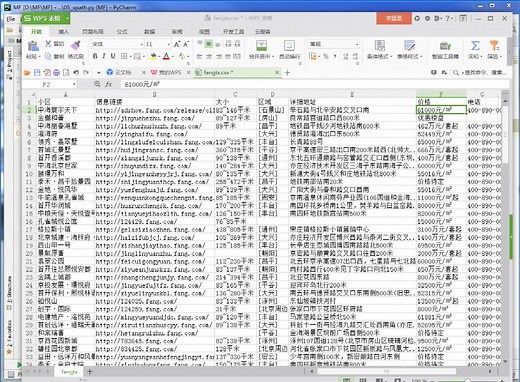Expand the fill color dropdown arrow
This screenshot has height=382, width=520.
tap(160, 56)
